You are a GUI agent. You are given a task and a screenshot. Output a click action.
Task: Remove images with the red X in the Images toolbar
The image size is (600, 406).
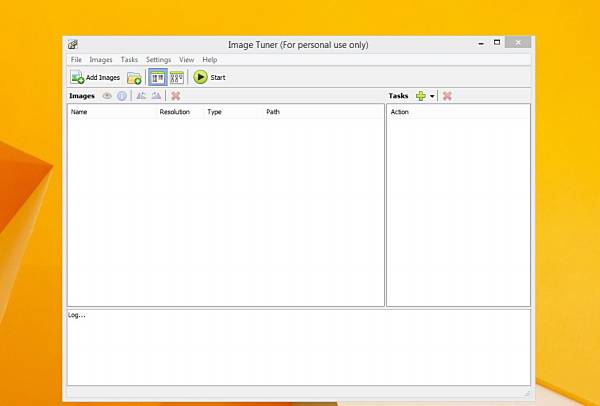pos(176,96)
